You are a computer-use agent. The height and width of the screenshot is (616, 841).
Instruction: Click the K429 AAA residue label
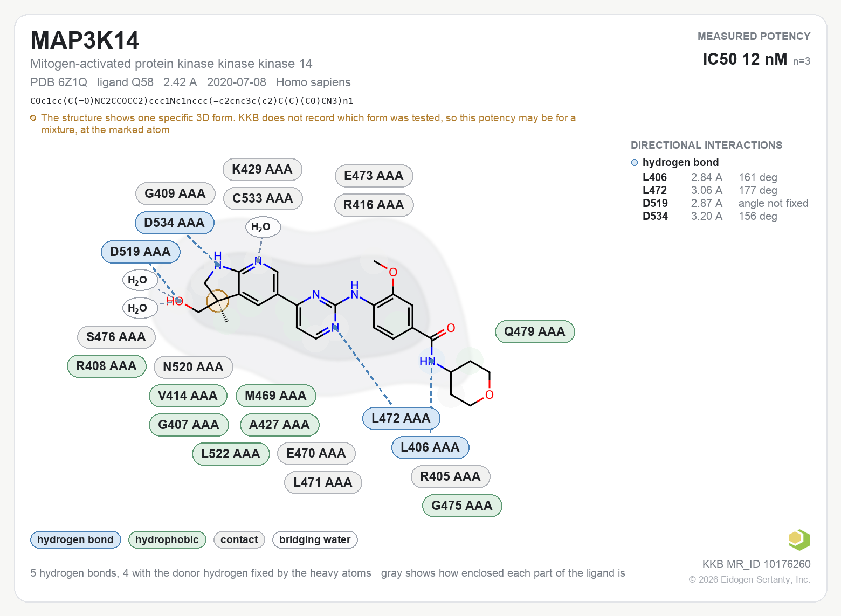pos(263,169)
